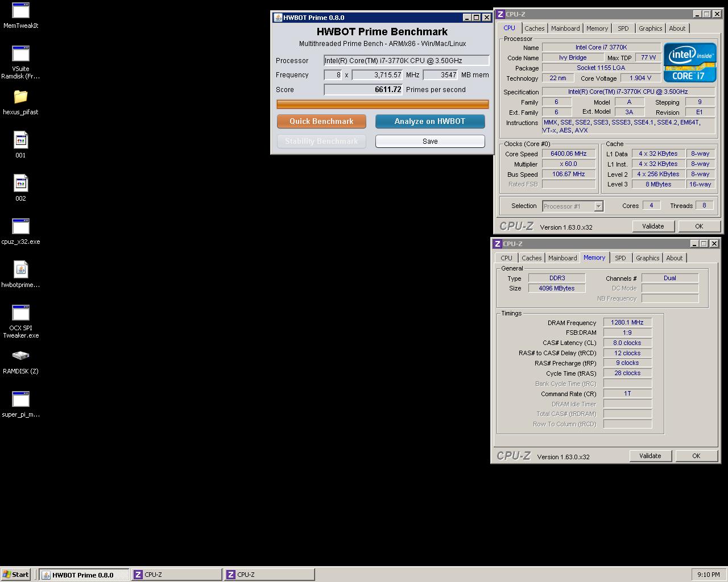Click the Multiplier value x 60.0

[x=569, y=164]
